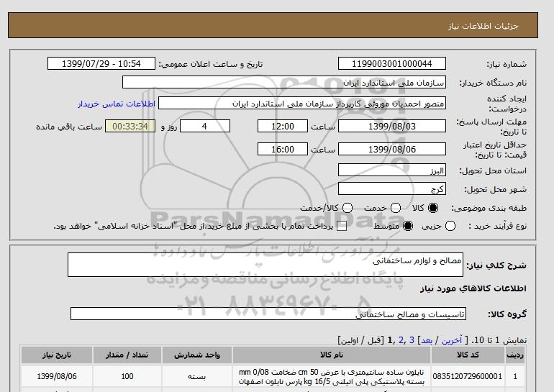Click the اطلاعات کالاهای مورد نیاز heading
This screenshot has height=392, width=554.
(473, 288)
